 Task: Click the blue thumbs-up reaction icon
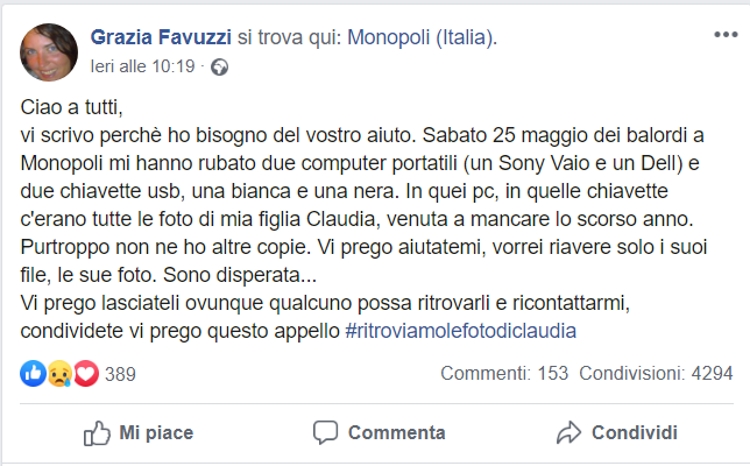click(32, 374)
